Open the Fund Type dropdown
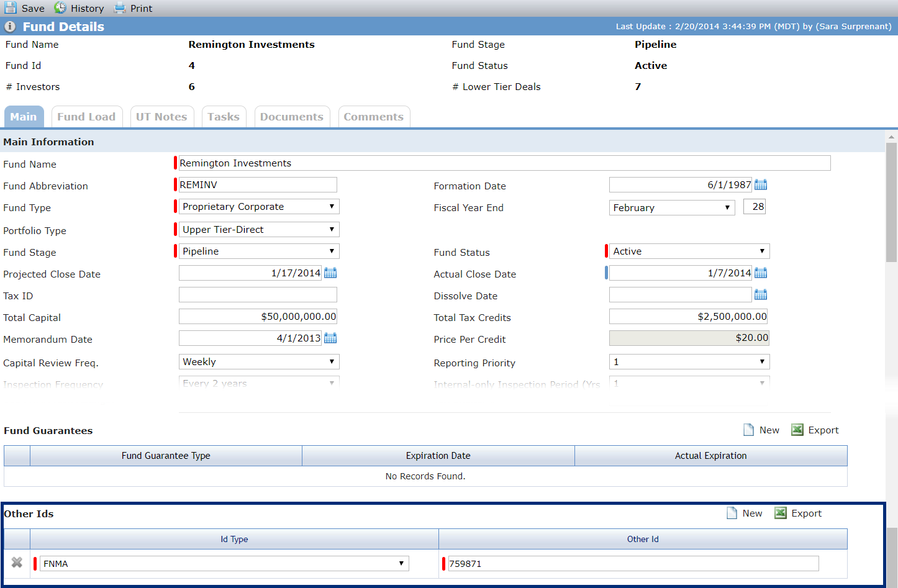This screenshot has width=898, height=588. [x=259, y=207]
